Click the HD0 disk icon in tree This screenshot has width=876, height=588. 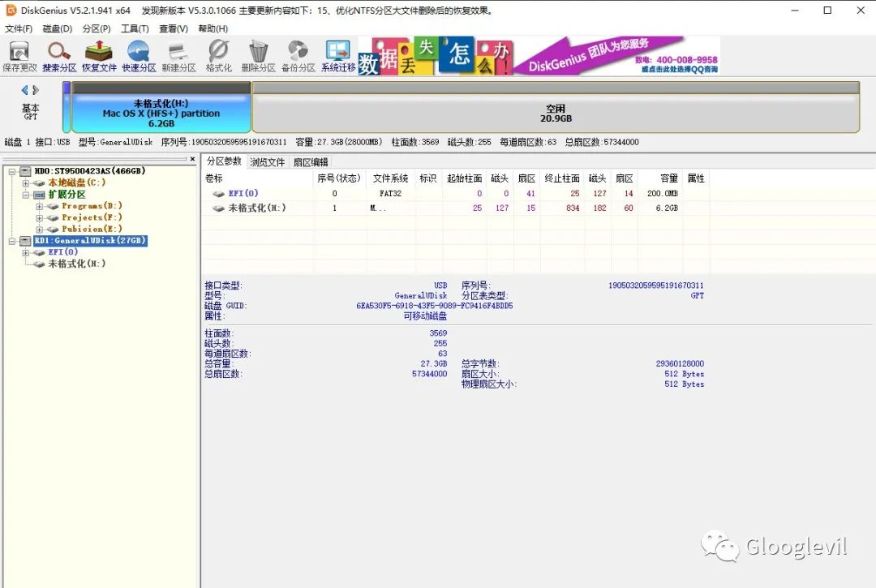coord(26,171)
